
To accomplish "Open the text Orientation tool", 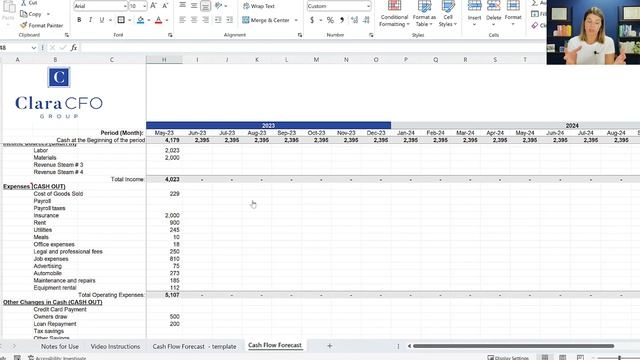I will tap(219, 5).
